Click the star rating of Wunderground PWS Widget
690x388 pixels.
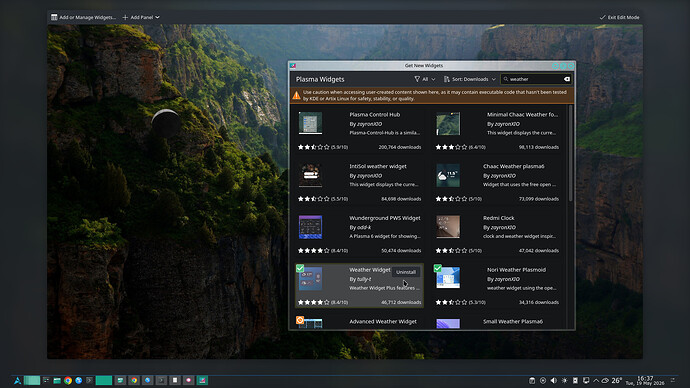[313, 251]
